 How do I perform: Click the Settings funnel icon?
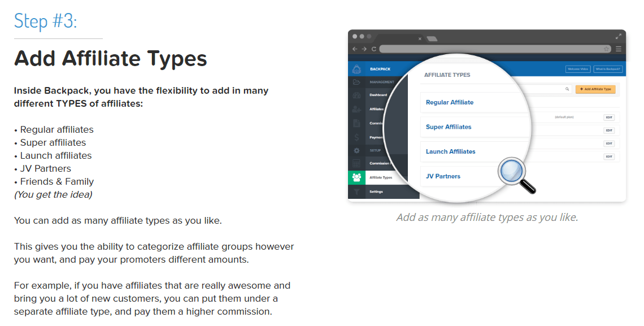pos(356,192)
